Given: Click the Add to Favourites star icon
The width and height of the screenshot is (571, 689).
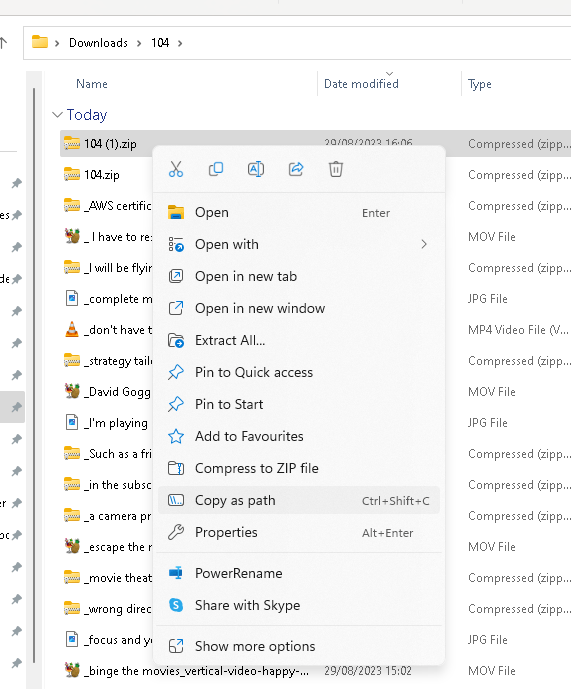Looking at the screenshot, I should click(176, 436).
